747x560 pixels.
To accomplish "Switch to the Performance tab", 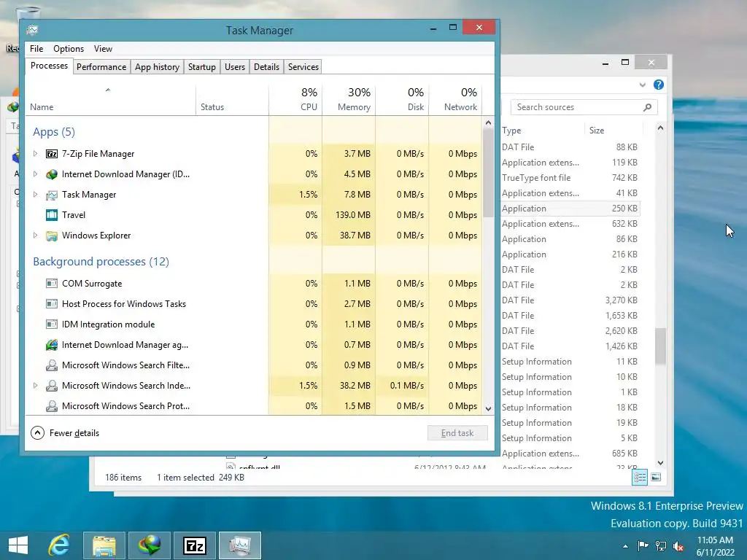I will pos(101,66).
